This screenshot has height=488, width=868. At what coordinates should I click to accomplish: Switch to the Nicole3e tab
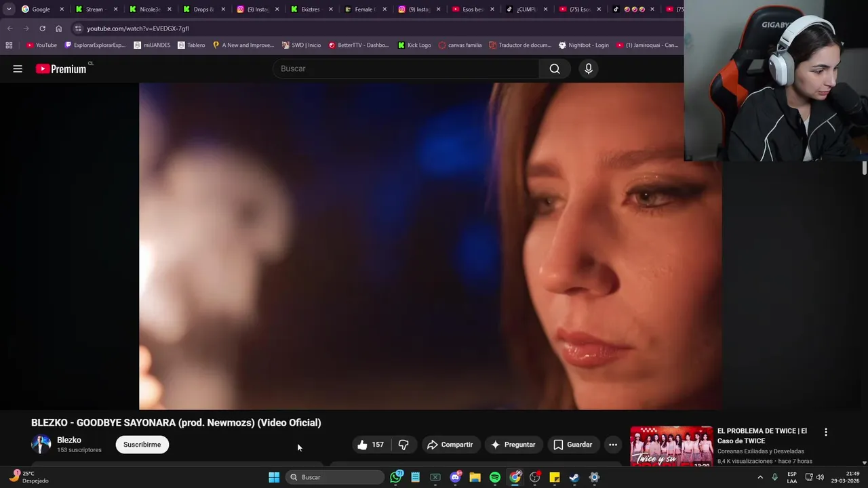coord(149,9)
